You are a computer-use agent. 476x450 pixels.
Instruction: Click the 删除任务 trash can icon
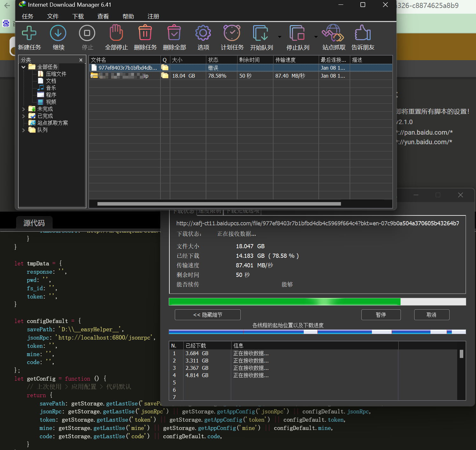145,33
